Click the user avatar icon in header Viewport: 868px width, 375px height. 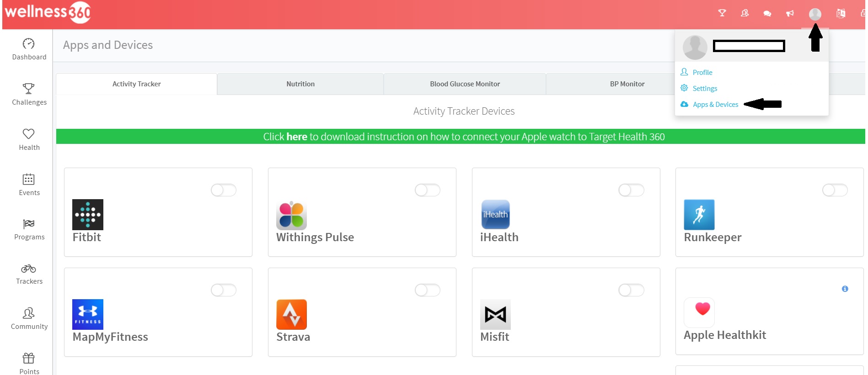(815, 14)
